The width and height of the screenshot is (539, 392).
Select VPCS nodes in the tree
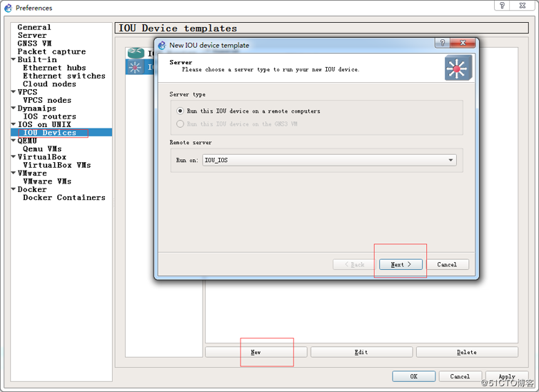pos(47,100)
